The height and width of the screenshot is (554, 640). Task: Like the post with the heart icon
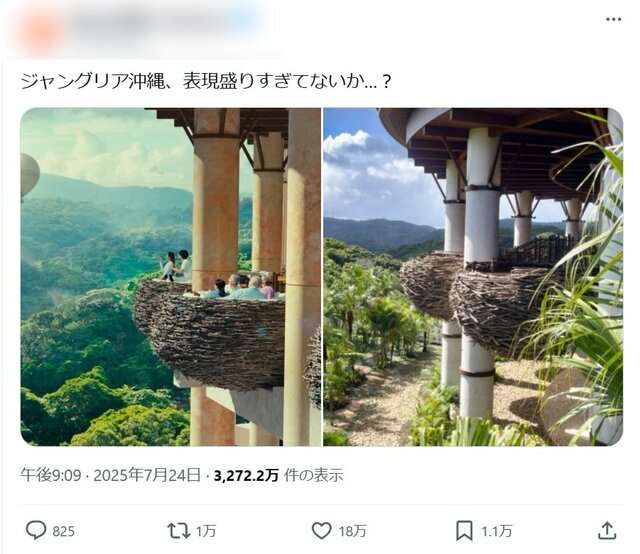(321, 530)
